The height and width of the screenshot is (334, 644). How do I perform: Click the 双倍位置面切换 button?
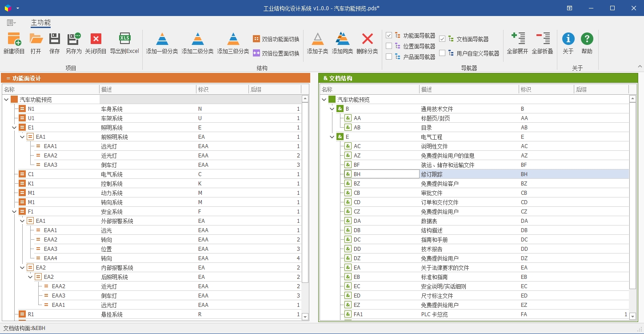pos(276,53)
